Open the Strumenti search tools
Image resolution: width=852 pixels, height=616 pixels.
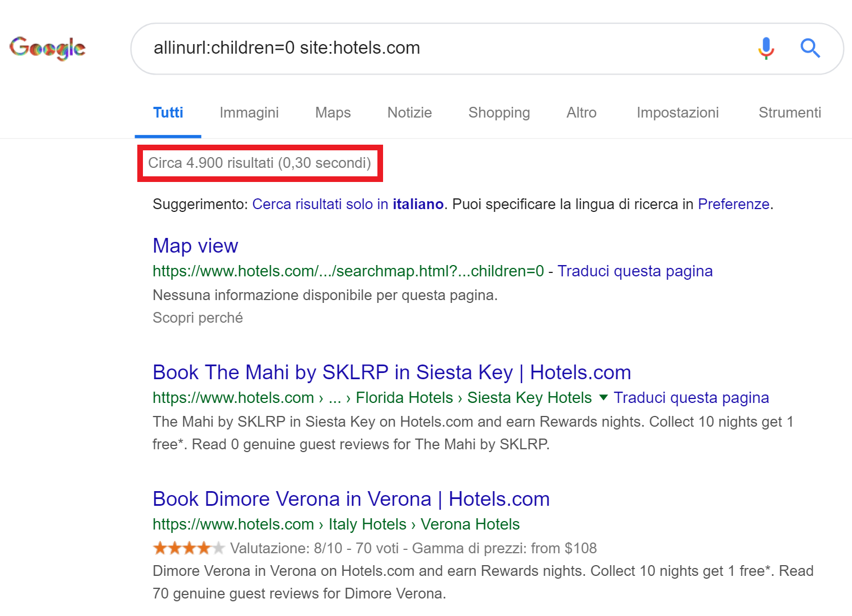point(789,113)
